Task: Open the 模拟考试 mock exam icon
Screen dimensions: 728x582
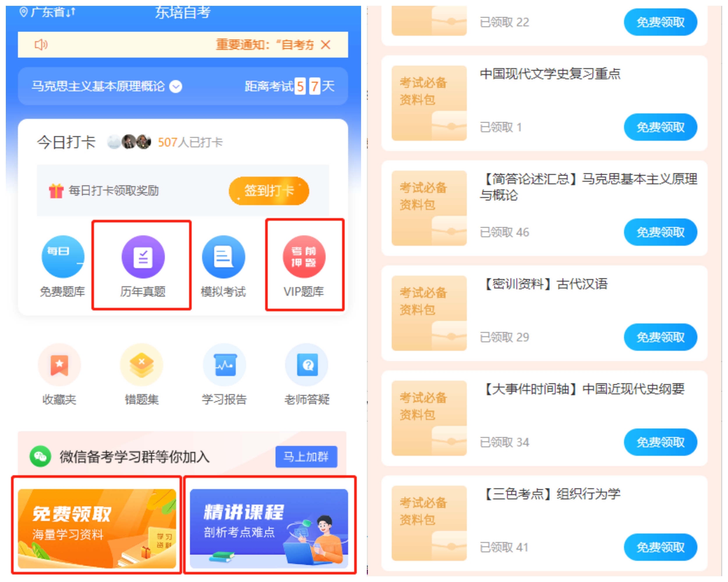Action: coord(224,257)
